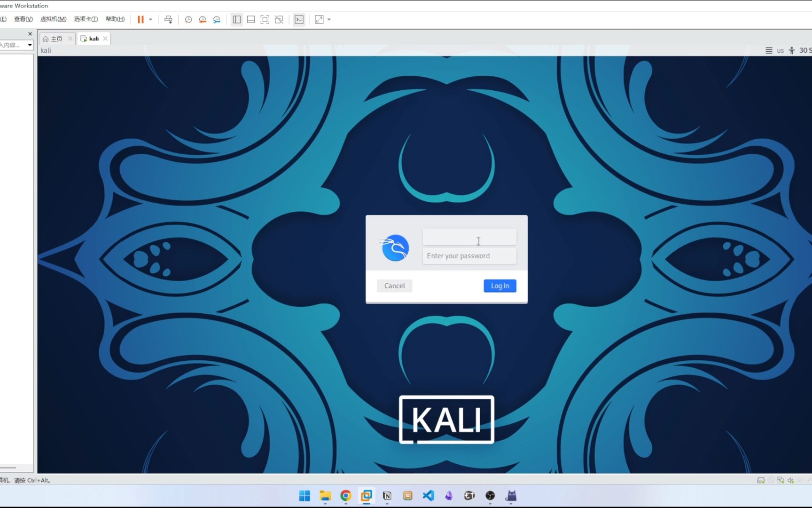Click the hard disk device status icon
Screen dimensions: 812x508
point(761,480)
